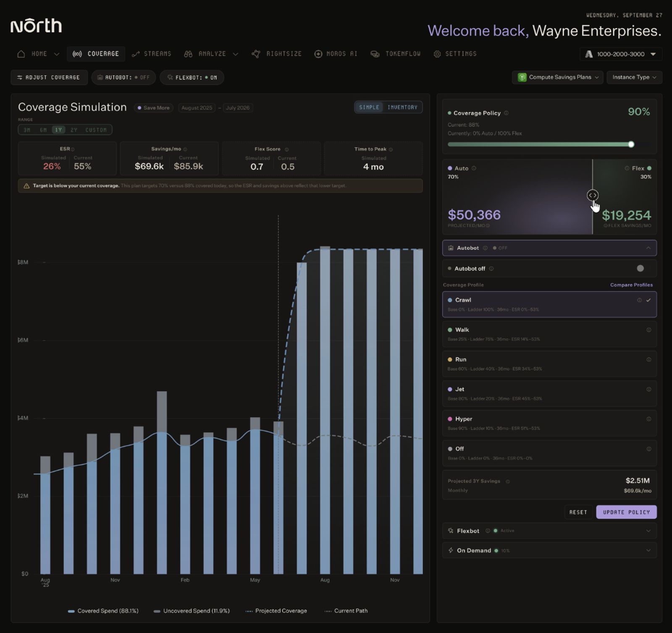
Task: Open the Streams nav item
Action: [152, 54]
